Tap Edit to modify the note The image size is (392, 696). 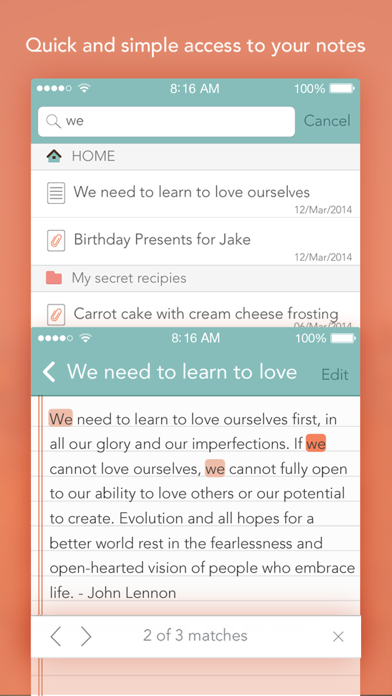coord(335,375)
